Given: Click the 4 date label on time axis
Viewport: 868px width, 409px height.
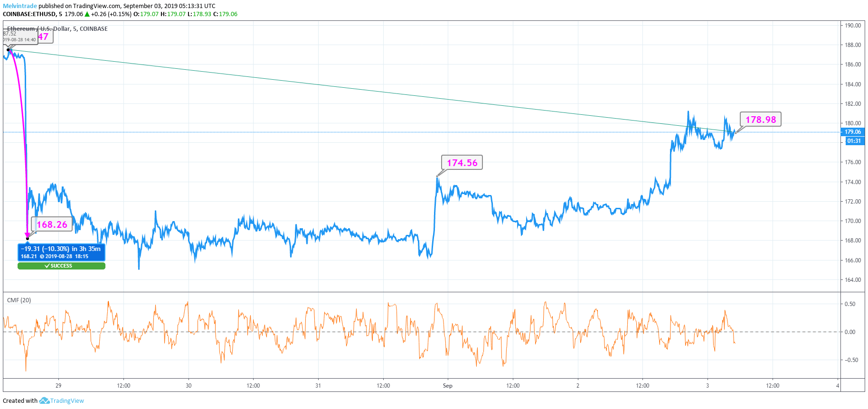Looking at the screenshot, I should click(838, 386).
